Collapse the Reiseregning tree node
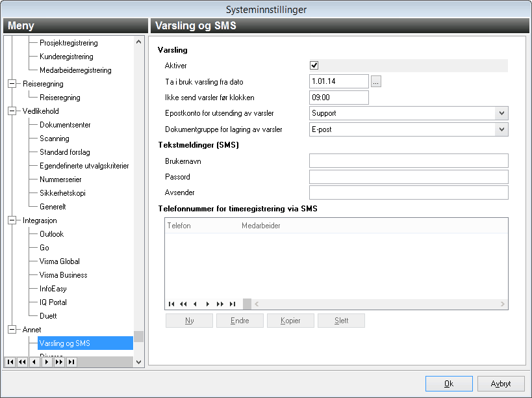532x398 pixels. [12, 84]
